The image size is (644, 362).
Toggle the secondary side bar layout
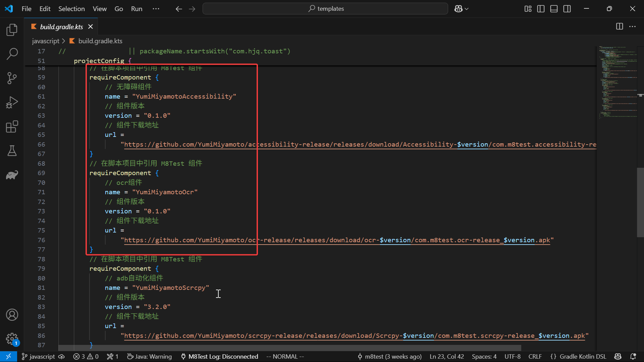pyautogui.click(x=567, y=9)
